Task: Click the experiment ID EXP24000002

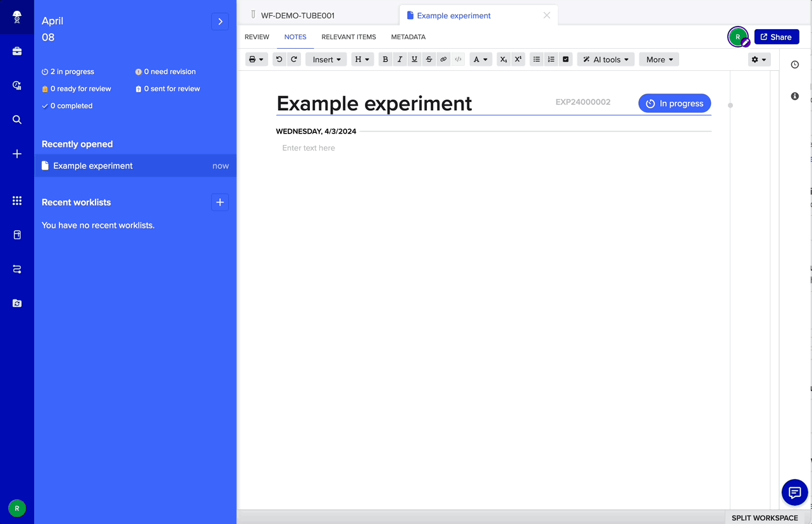Action: coord(583,102)
